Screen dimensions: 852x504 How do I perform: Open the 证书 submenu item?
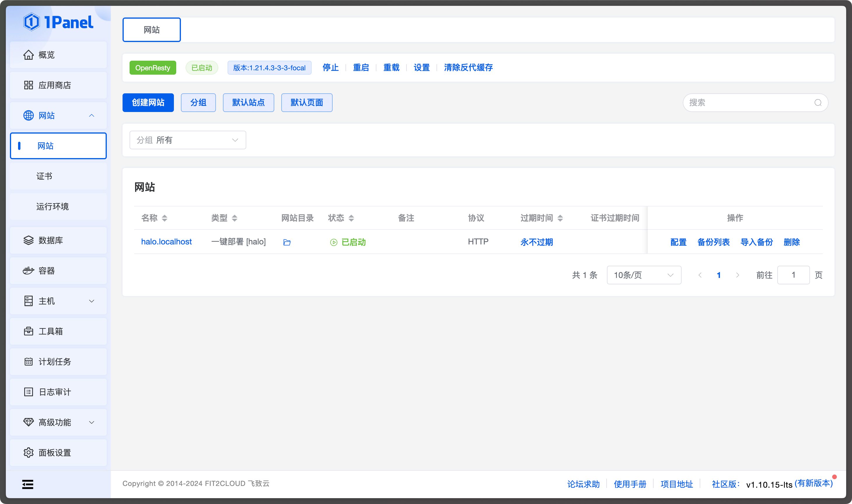pos(45,176)
